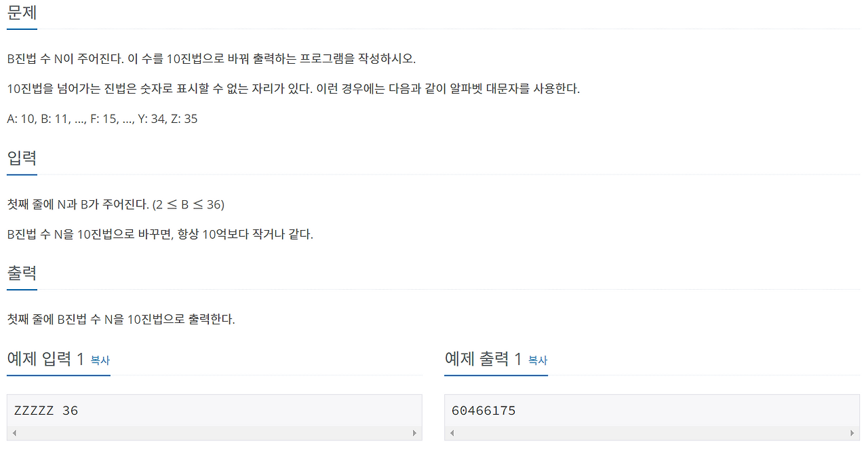Click the right scroll arrow of sample input box
The height and width of the screenshot is (454, 868).
[x=414, y=432]
